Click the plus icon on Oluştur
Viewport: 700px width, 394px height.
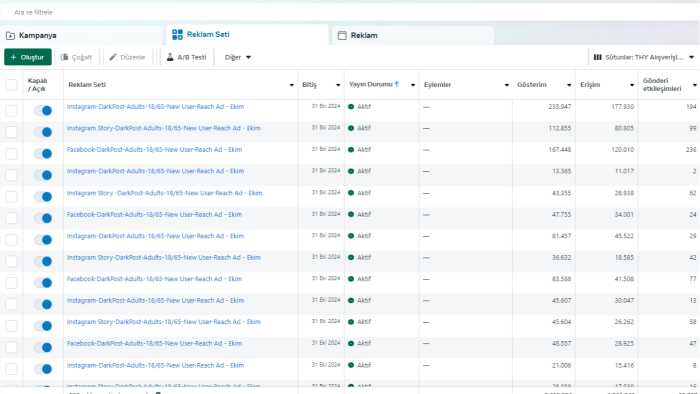pos(13,57)
